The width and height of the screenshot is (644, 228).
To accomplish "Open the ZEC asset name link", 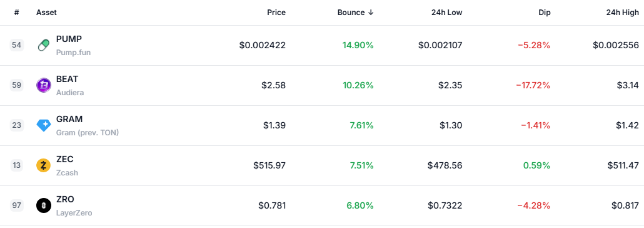I will (65, 159).
